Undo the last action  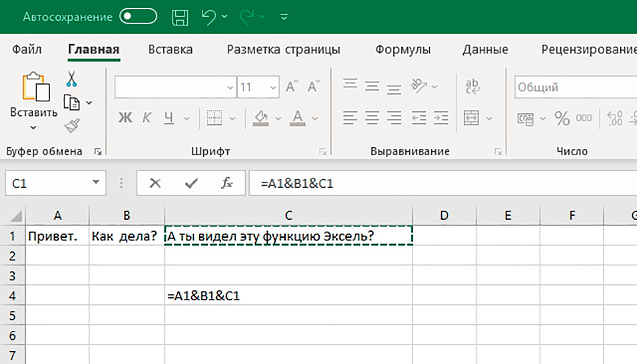pyautogui.click(x=209, y=17)
